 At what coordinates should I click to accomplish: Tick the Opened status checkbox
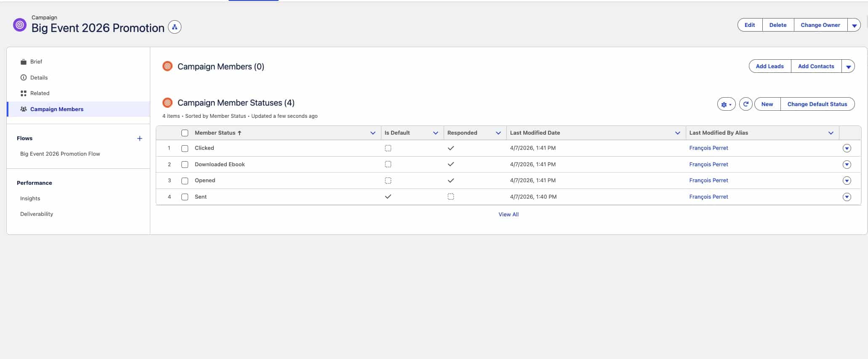click(x=185, y=181)
